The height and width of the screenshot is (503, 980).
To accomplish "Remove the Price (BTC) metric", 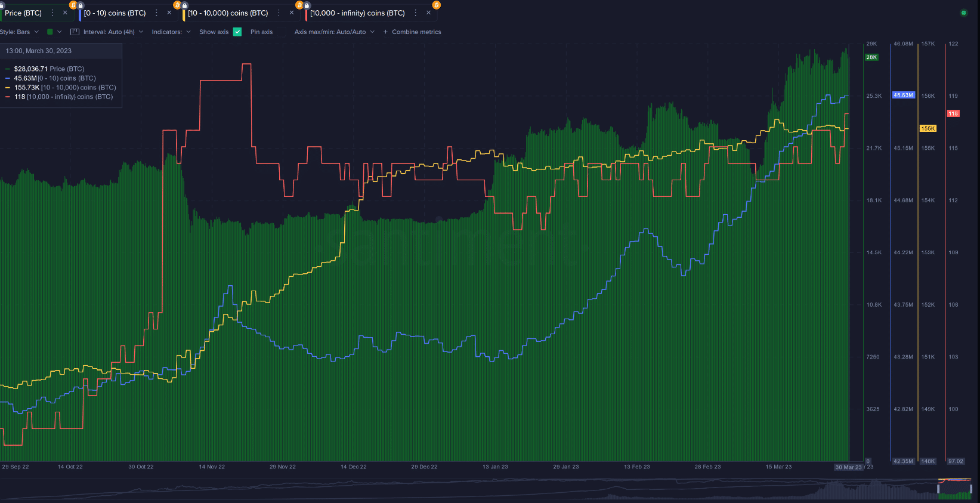I will tap(65, 13).
